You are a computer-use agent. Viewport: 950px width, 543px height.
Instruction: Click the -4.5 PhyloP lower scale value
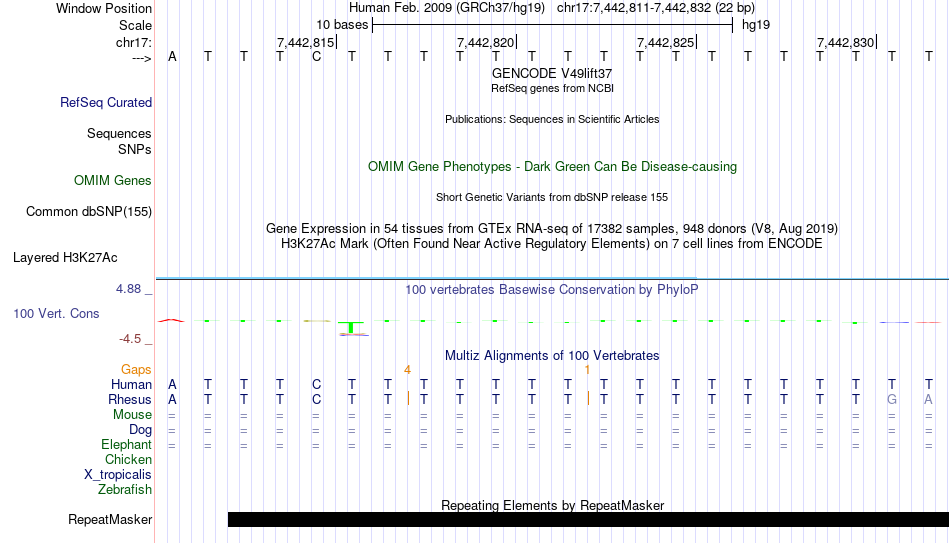point(130,339)
